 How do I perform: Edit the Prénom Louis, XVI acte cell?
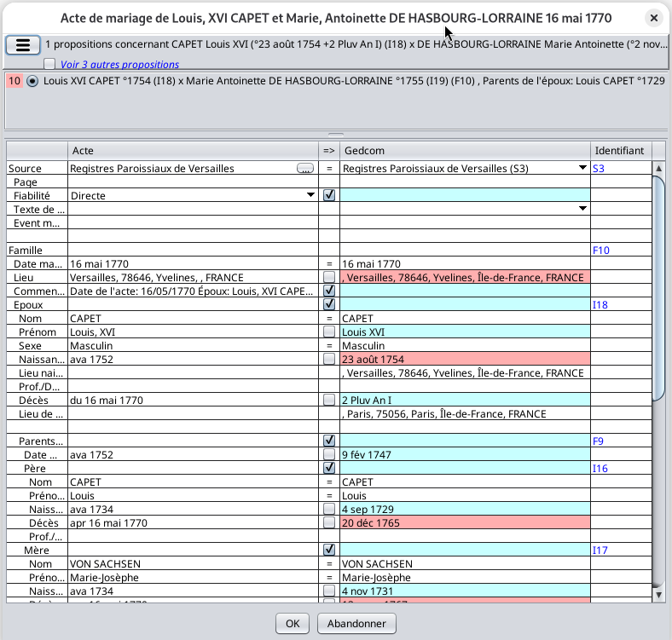coord(193,332)
